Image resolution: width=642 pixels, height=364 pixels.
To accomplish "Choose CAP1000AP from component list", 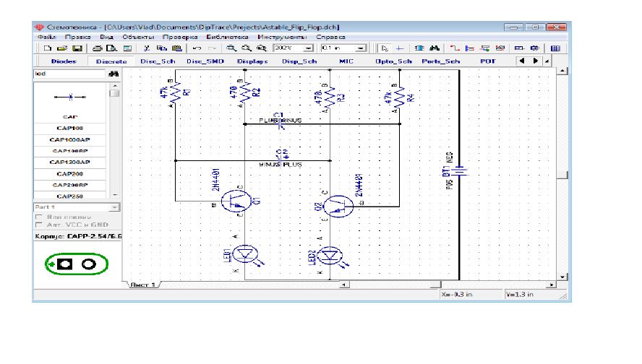I will point(69,139).
